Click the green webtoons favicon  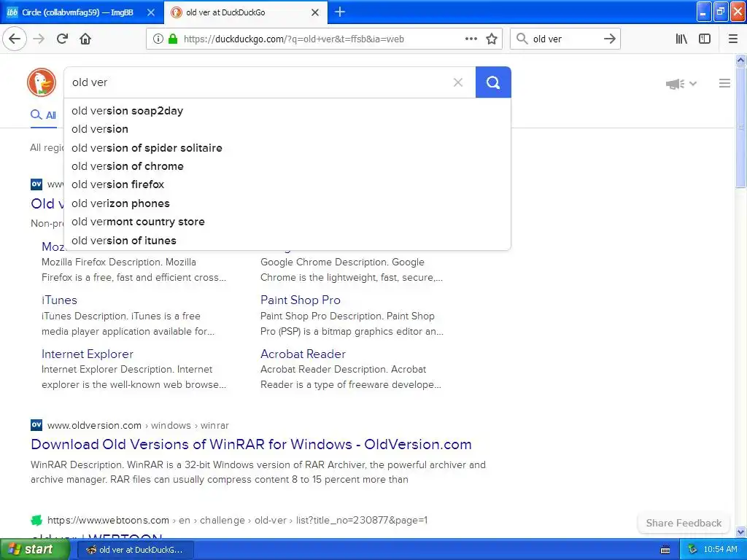click(36, 520)
